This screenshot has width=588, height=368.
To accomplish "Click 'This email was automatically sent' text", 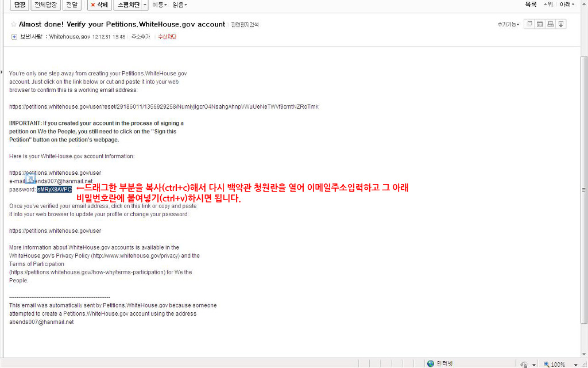I will pos(113,305).
